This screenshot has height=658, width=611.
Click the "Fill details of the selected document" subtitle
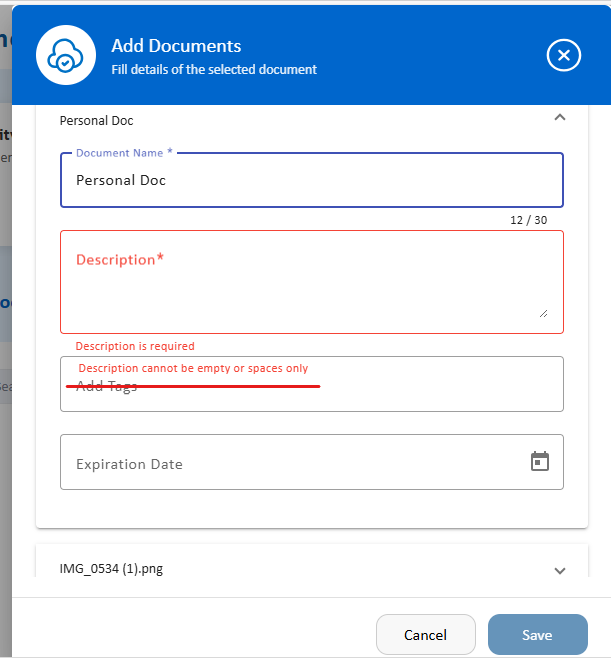(214, 70)
